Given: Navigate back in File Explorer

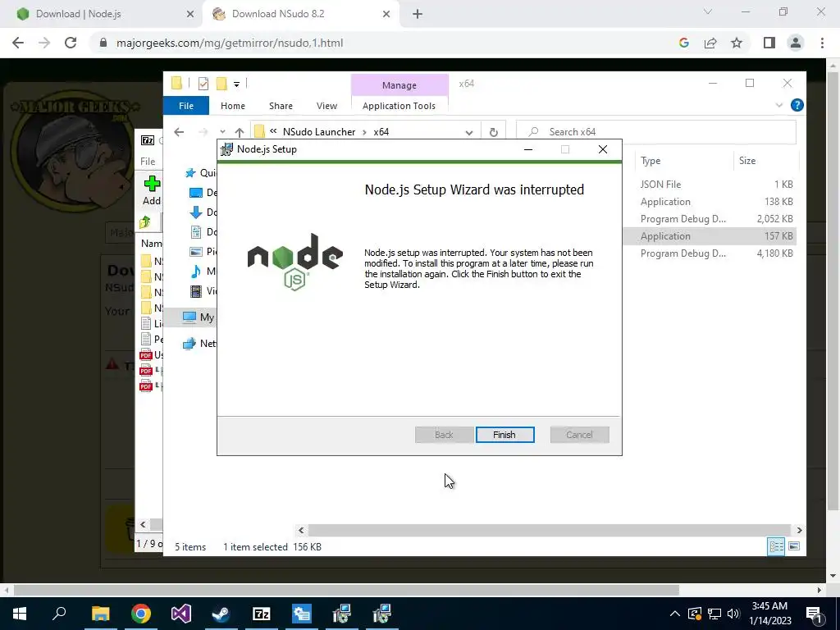Looking at the screenshot, I should point(179,132).
